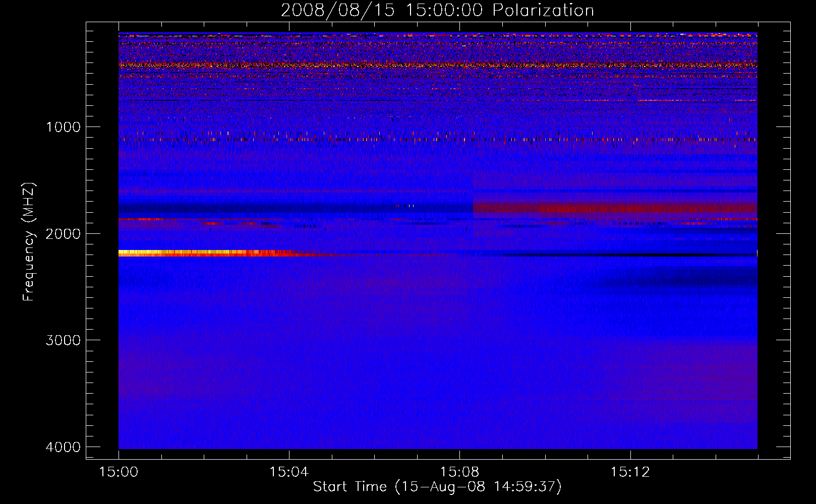Viewport: 816px width, 504px height.
Task: Click the plot title "2008/08/15 15:00:00 Polarization"
Action: point(437,10)
